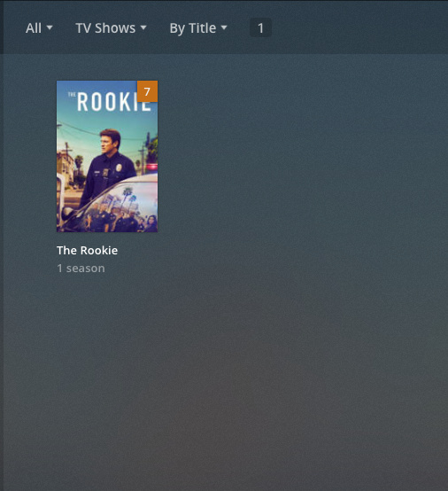The width and height of the screenshot is (448, 491).
Task: Click the item count badge showing 1
Action: 260,27
